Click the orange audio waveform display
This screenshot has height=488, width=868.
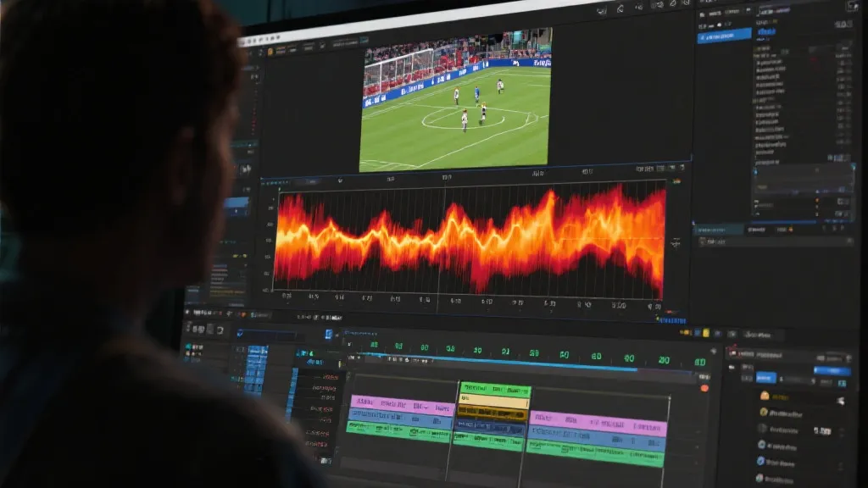pos(470,237)
